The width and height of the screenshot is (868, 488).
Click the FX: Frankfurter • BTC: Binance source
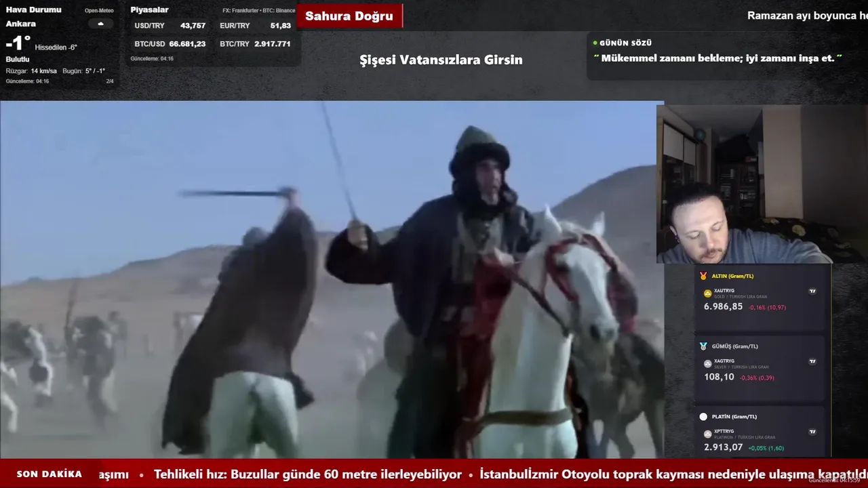[258, 11]
